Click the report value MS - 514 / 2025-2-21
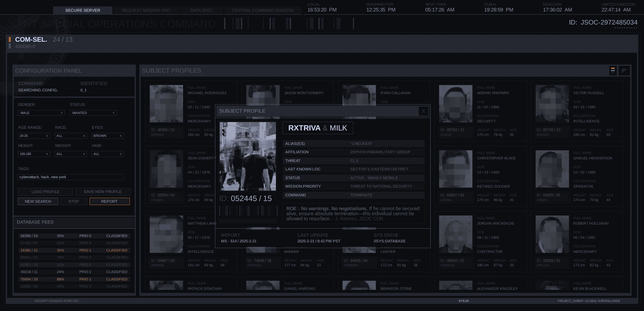Viewport: 644px width, 311px height. click(239, 241)
